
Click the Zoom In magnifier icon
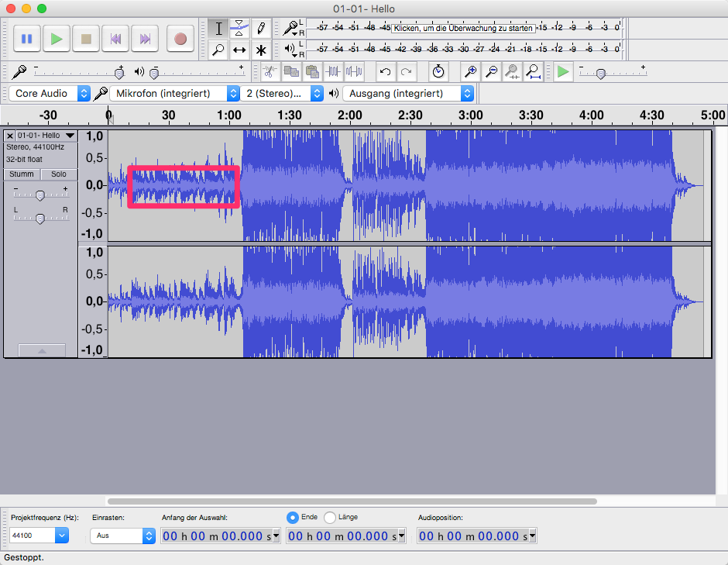coord(470,71)
